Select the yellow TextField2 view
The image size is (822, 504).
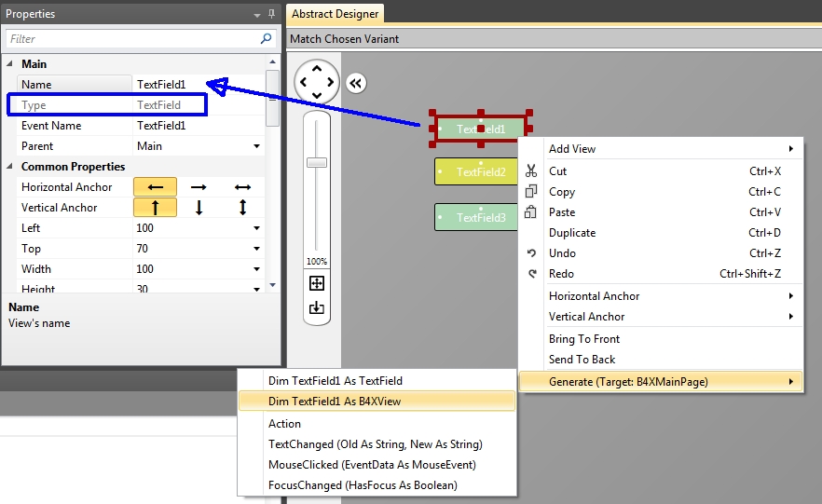(x=476, y=171)
